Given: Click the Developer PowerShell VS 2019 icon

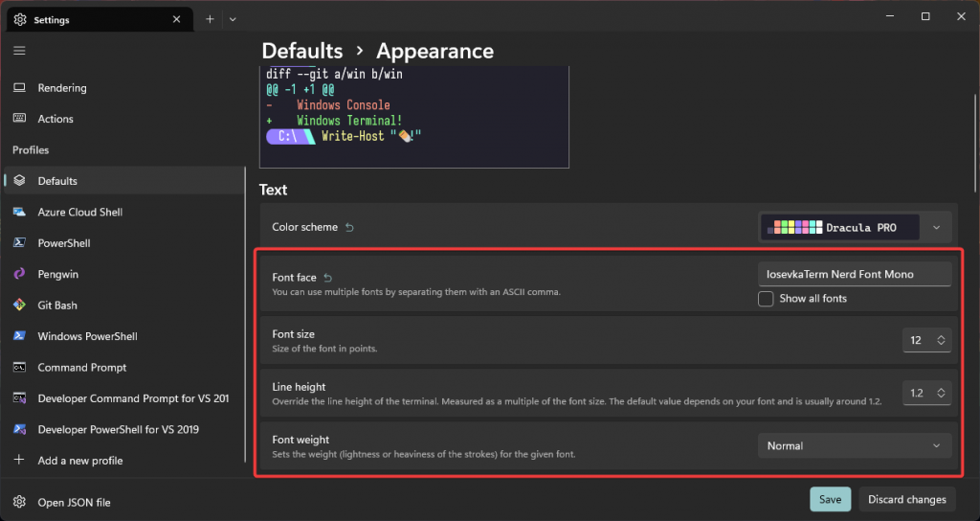Looking at the screenshot, I should (19, 429).
